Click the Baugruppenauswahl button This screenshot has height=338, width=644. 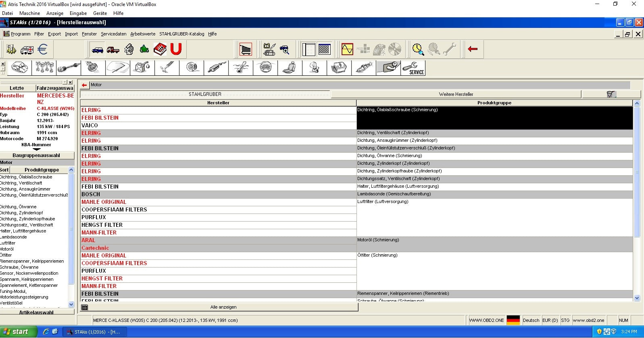[x=36, y=156]
